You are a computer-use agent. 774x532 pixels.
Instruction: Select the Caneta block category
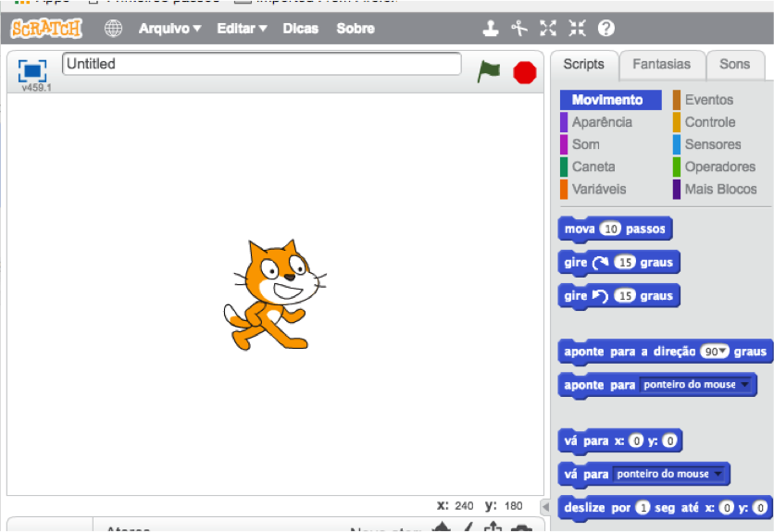click(588, 167)
